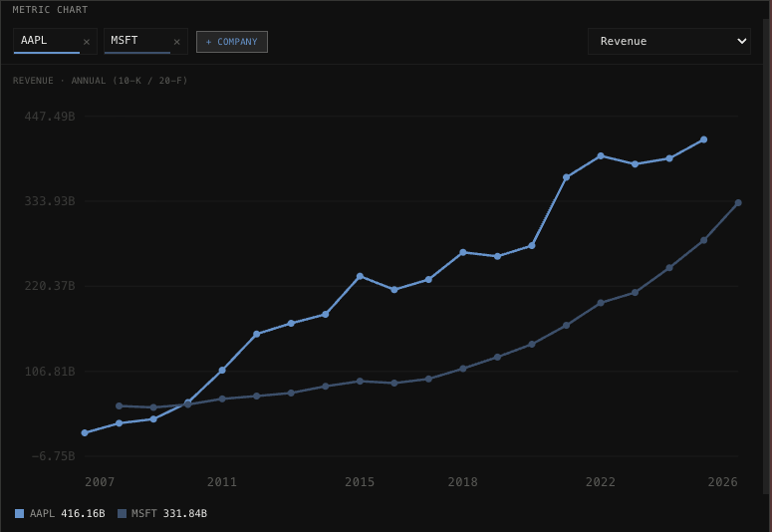This screenshot has height=532, width=772.
Task: Select the MSFT company tab
Action: 136,41
